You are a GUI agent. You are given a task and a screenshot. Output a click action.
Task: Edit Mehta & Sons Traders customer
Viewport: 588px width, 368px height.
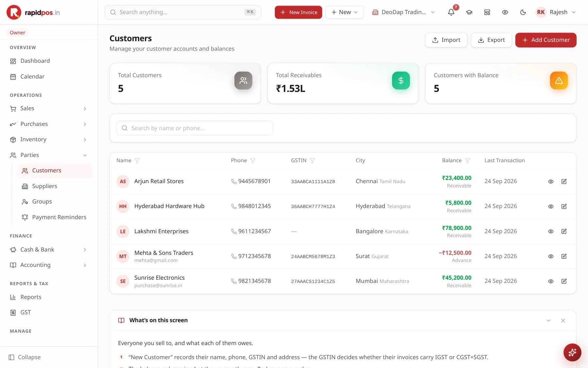(x=564, y=256)
